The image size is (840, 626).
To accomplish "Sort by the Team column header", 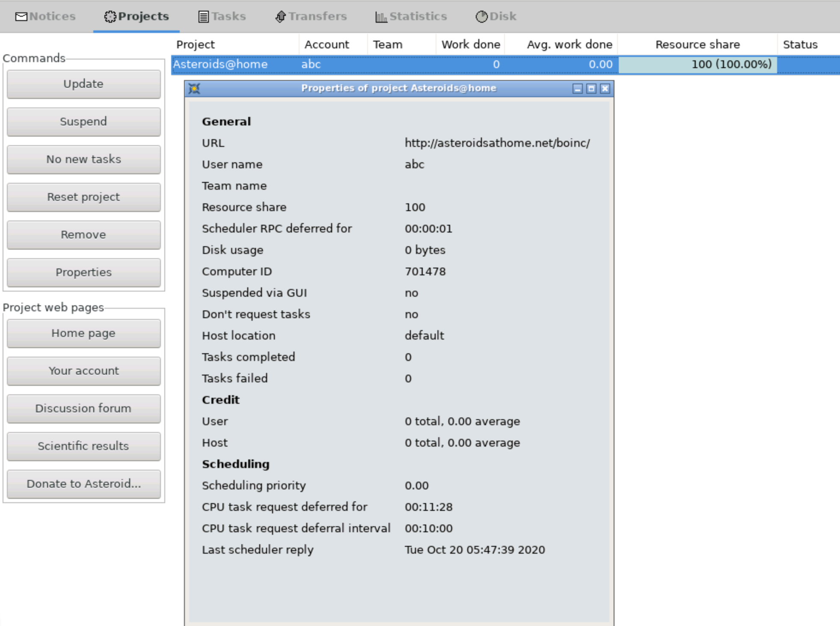I will click(x=401, y=45).
